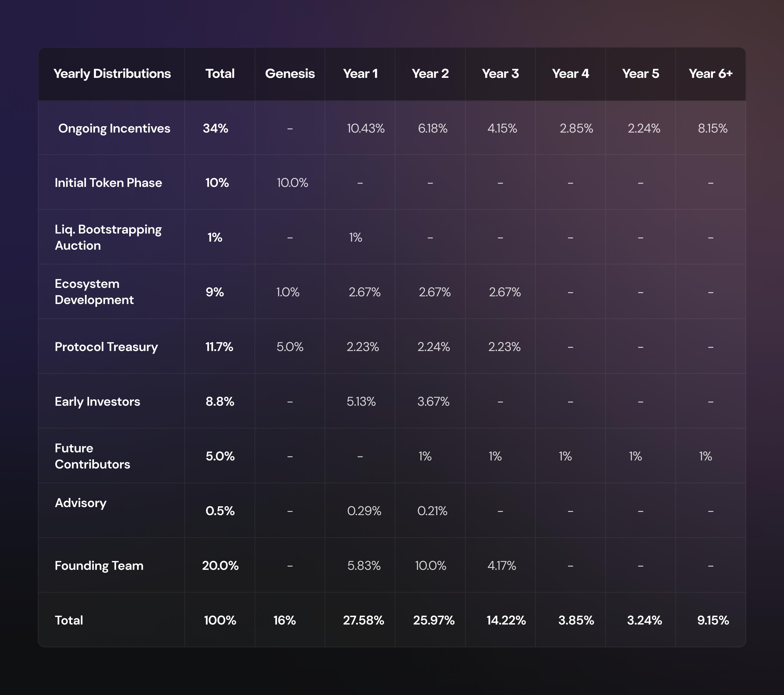Click the 34% total for Ongoing Incentives
784x695 pixels.
point(216,129)
